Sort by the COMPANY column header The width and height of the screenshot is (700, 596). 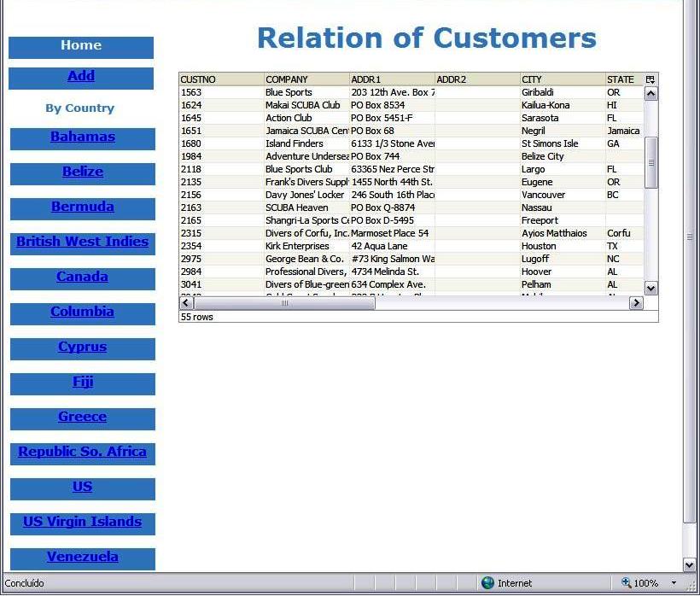click(306, 79)
